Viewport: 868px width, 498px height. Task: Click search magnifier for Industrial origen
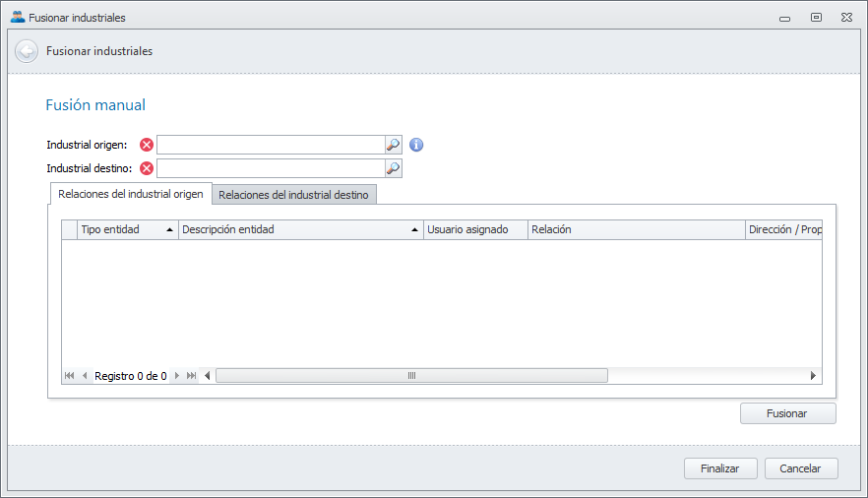pos(393,145)
